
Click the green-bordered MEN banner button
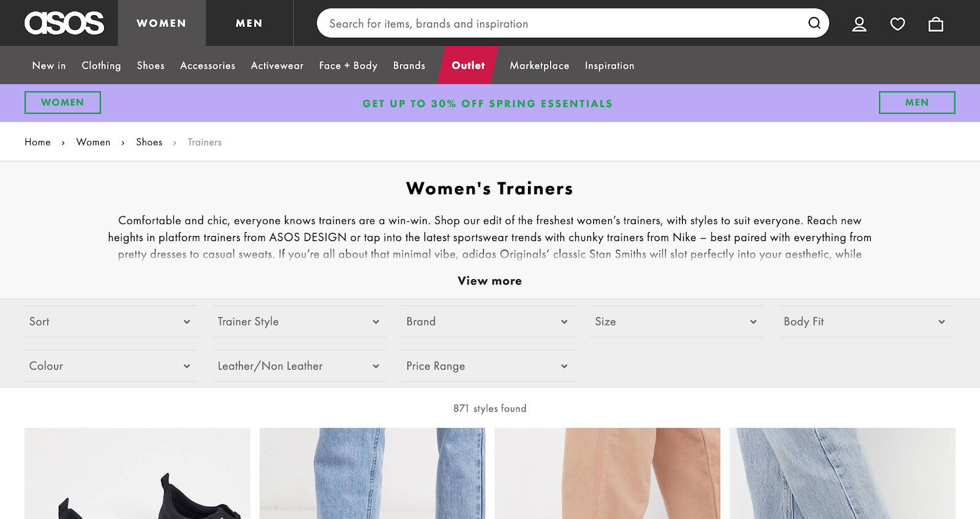pyautogui.click(x=917, y=103)
